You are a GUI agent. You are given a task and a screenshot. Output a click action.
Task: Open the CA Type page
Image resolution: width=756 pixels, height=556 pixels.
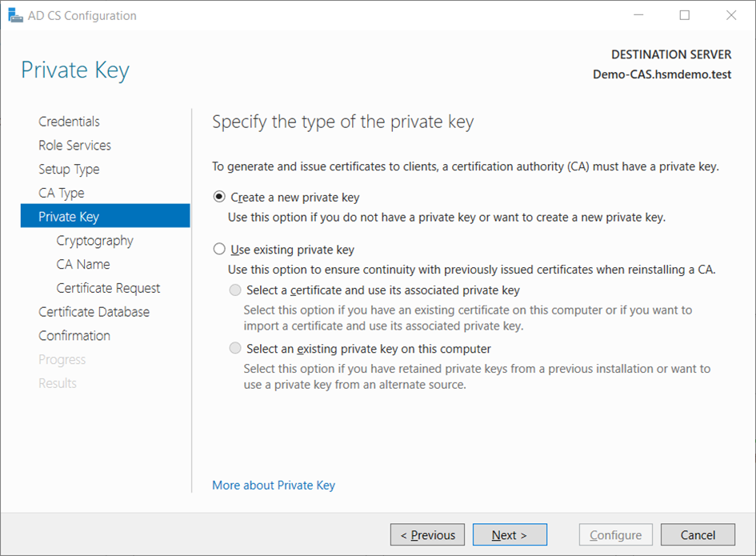(x=61, y=193)
